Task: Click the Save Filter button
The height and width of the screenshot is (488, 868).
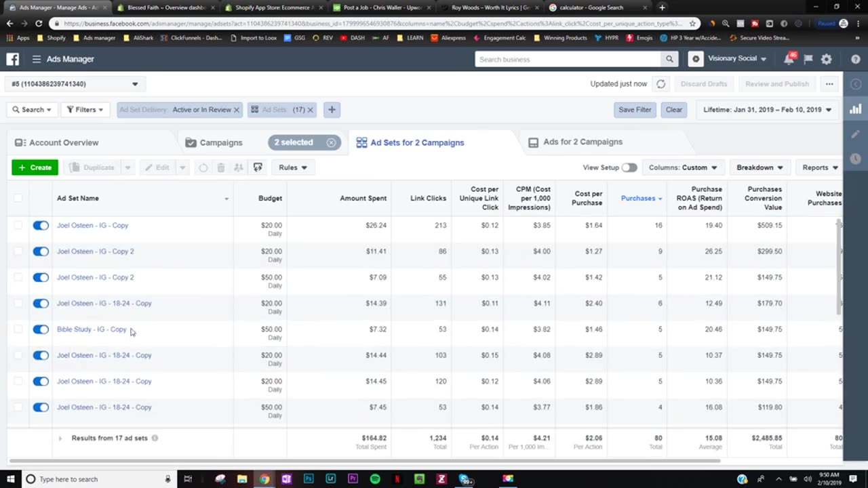Action: [635, 110]
